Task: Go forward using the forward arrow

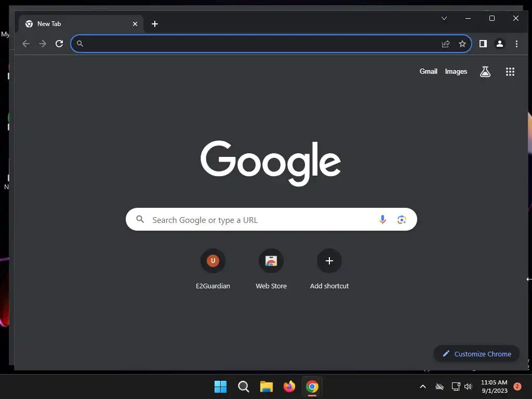Action: (43, 44)
